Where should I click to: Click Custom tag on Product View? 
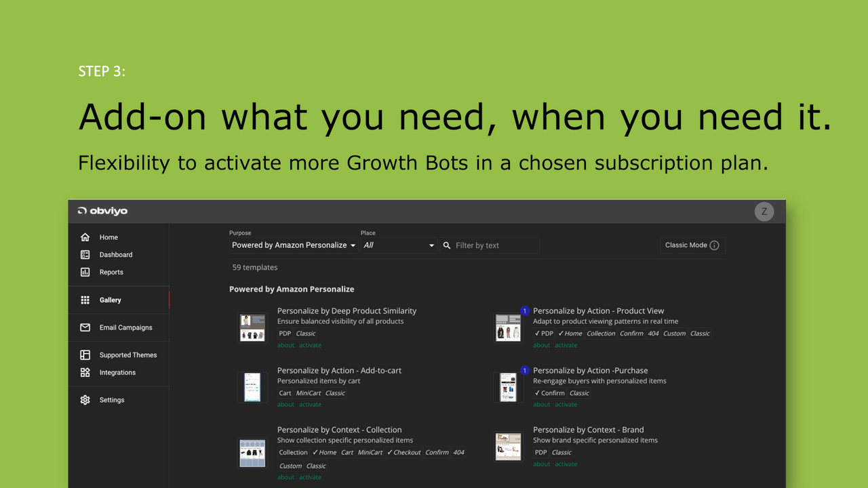pyautogui.click(x=675, y=333)
